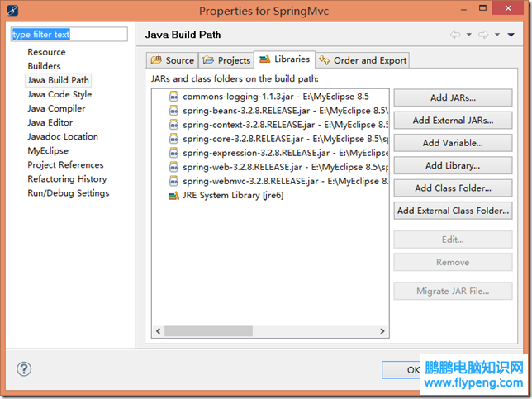532x399 pixels.
Task: Click the jar icon beside spring-beans-3.2.8.RELEASE.jar
Action: [173, 111]
